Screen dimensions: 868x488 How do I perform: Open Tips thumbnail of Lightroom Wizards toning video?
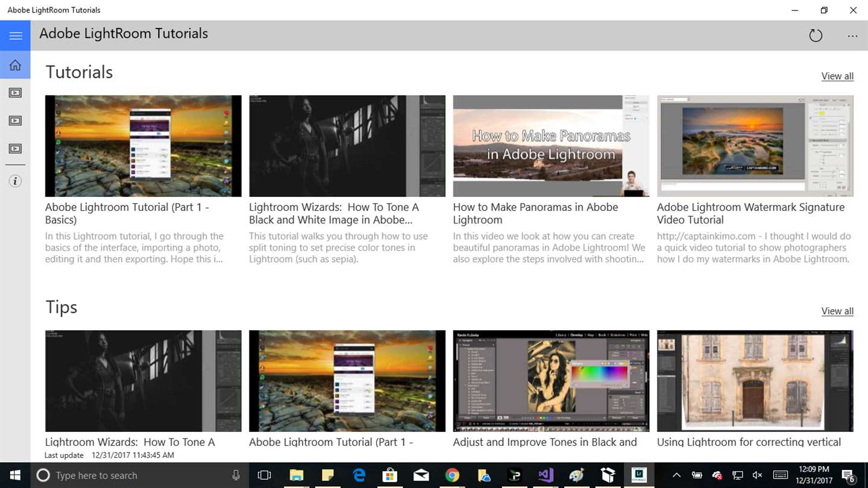pos(143,381)
